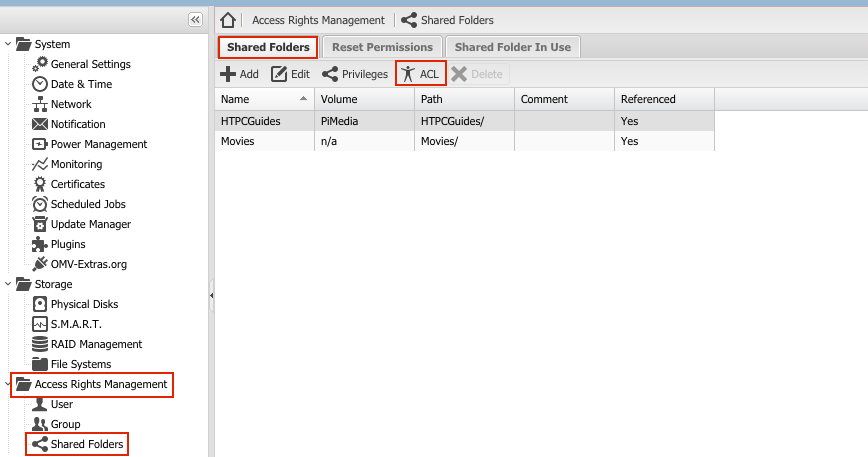Switch to Shared Folder In Use tab
This screenshot has width=868, height=457.
click(513, 47)
